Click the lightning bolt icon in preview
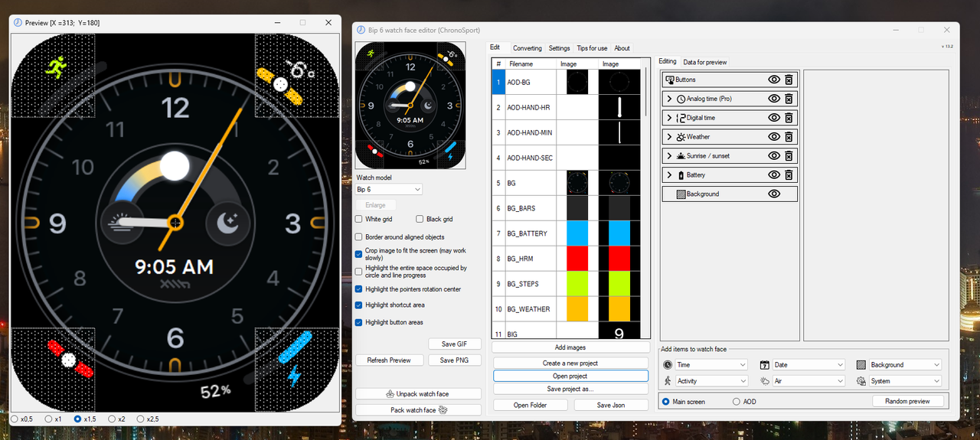Viewport: 980px width, 440px height. pyautogui.click(x=294, y=375)
